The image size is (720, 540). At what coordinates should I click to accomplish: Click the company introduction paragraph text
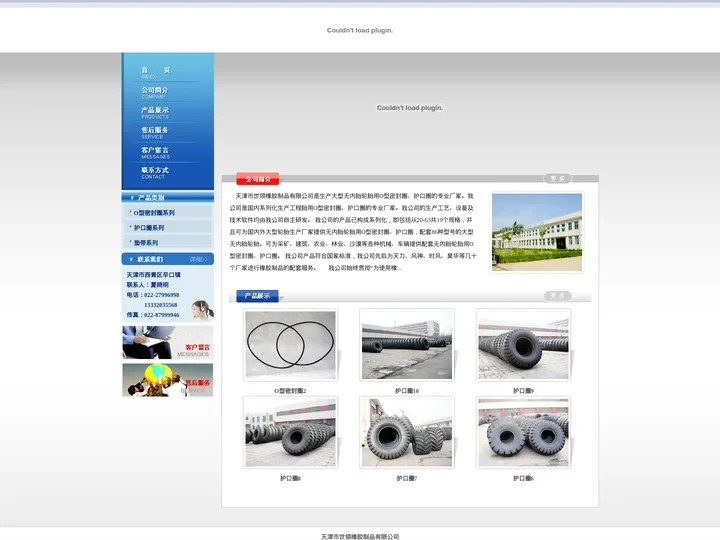pos(353,232)
